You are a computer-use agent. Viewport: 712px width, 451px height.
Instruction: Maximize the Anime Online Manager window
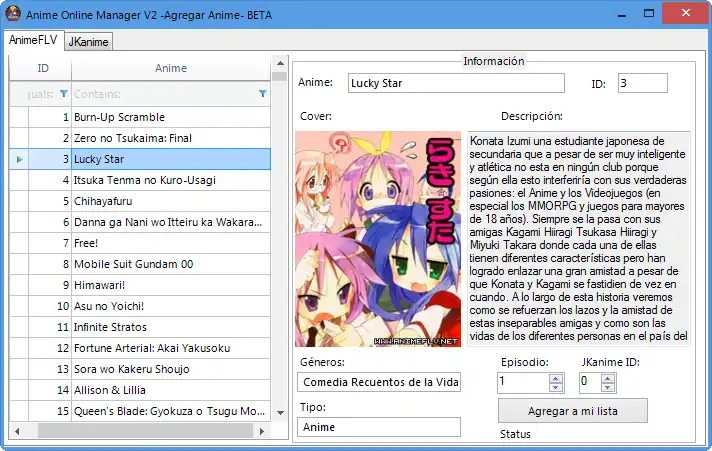point(649,14)
